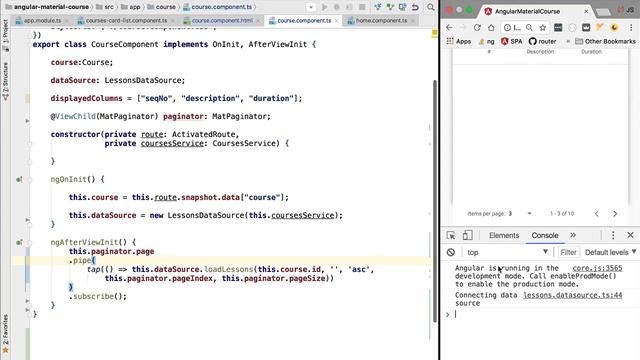Image resolution: width=640 pixels, height=360 pixels.
Task: Go to next page in paginator
Action: tap(615, 213)
